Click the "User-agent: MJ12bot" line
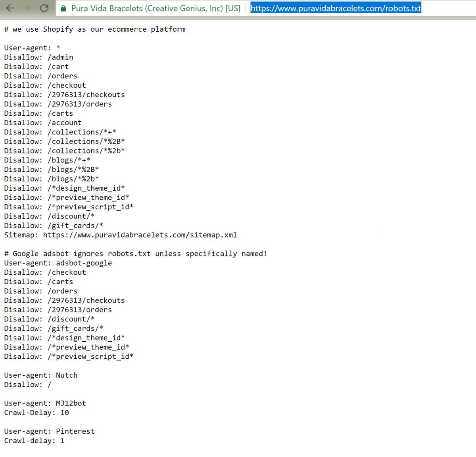Viewport: 476px width, 457px height. coord(45,403)
